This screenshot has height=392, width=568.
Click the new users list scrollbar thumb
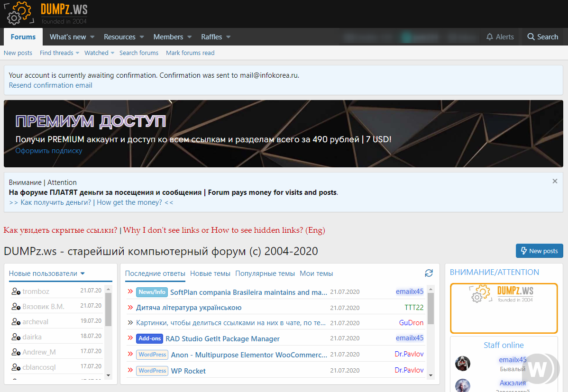[108, 309]
